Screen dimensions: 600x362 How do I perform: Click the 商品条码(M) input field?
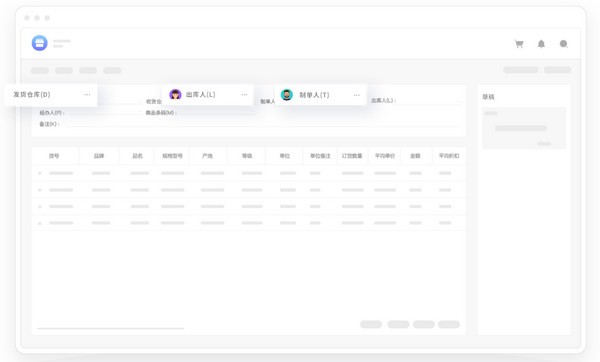tap(216, 113)
